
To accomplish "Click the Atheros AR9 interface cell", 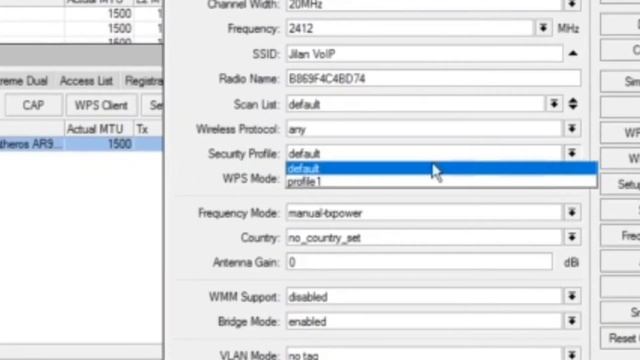I will click(x=32, y=144).
